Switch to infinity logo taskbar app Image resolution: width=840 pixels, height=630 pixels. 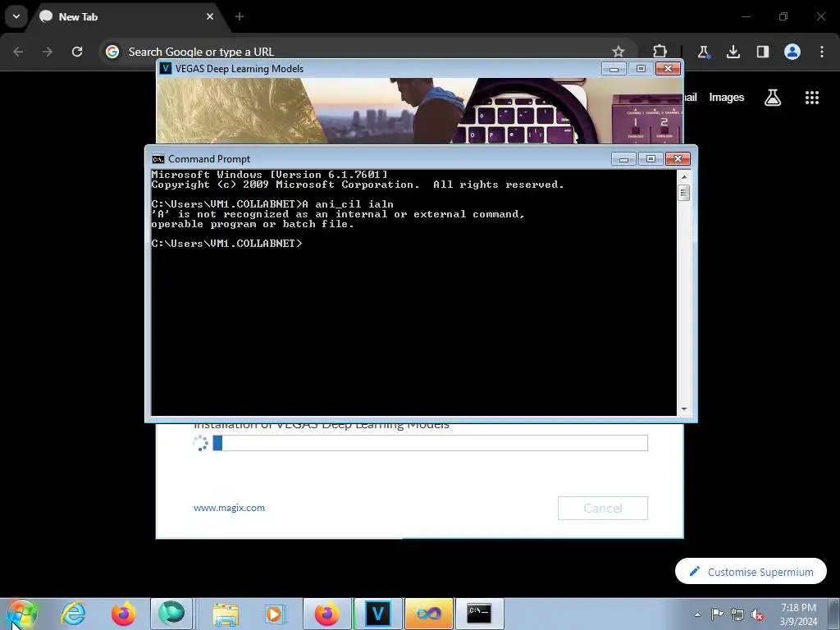pyautogui.click(x=428, y=614)
